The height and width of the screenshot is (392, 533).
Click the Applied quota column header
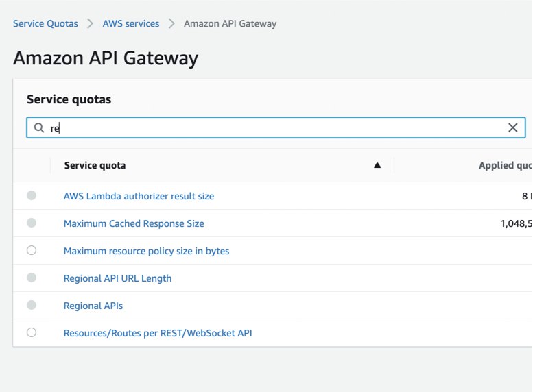[505, 165]
